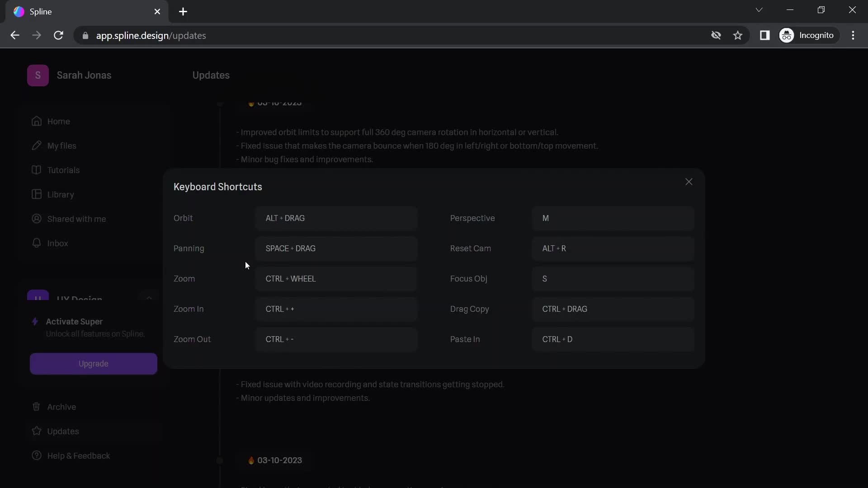Select Sarah Jonas profile icon

point(38,75)
